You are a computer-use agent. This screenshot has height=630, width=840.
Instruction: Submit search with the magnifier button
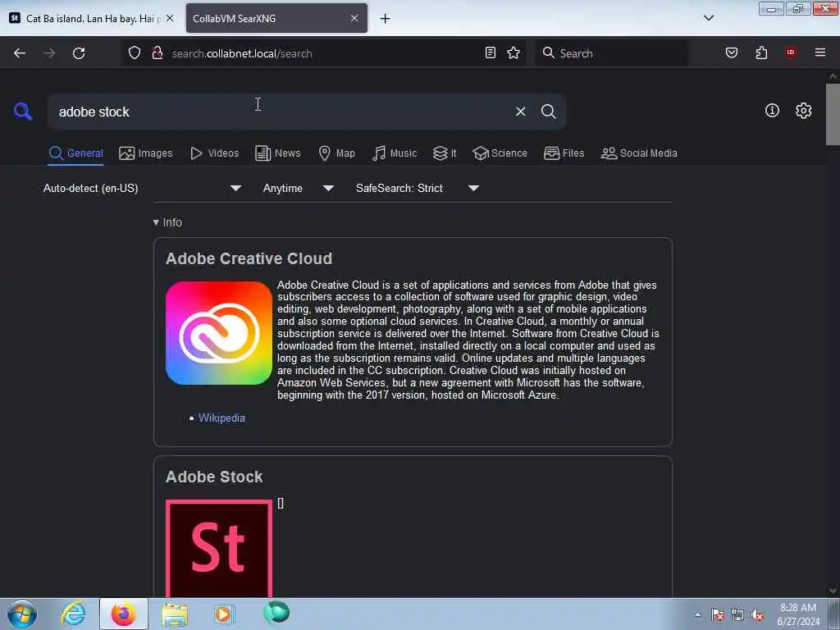click(548, 112)
